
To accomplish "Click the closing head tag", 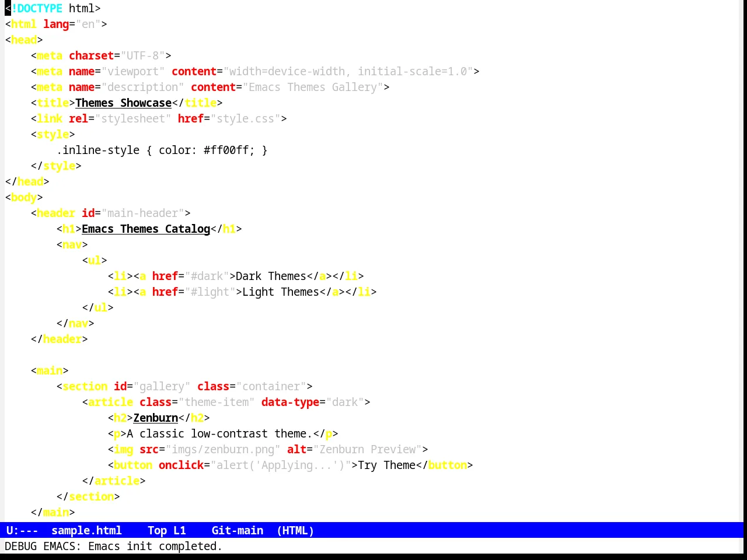I will point(27,181).
